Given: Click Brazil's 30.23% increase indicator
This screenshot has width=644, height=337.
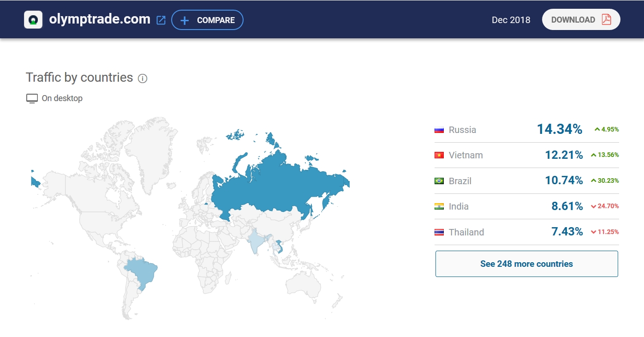Looking at the screenshot, I should 605,181.
